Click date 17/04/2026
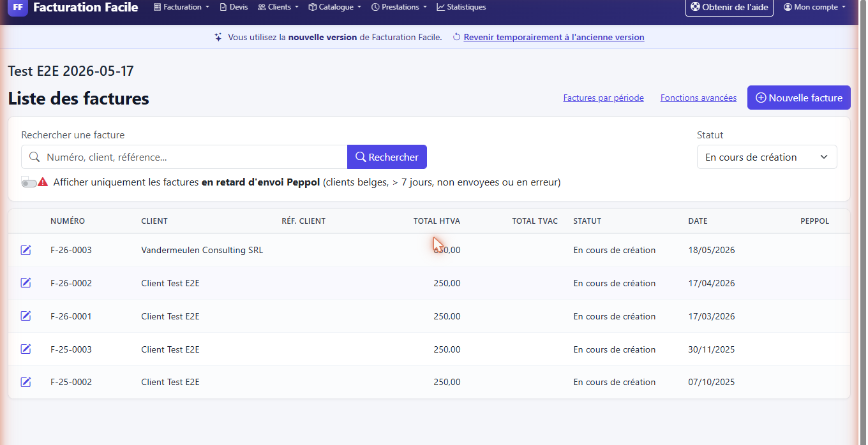 pos(712,283)
